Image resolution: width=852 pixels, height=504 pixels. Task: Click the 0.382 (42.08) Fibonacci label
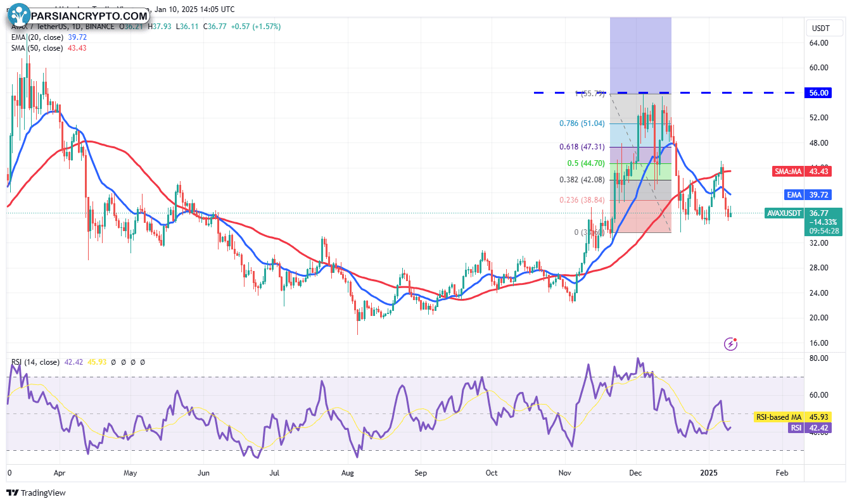coord(583,180)
